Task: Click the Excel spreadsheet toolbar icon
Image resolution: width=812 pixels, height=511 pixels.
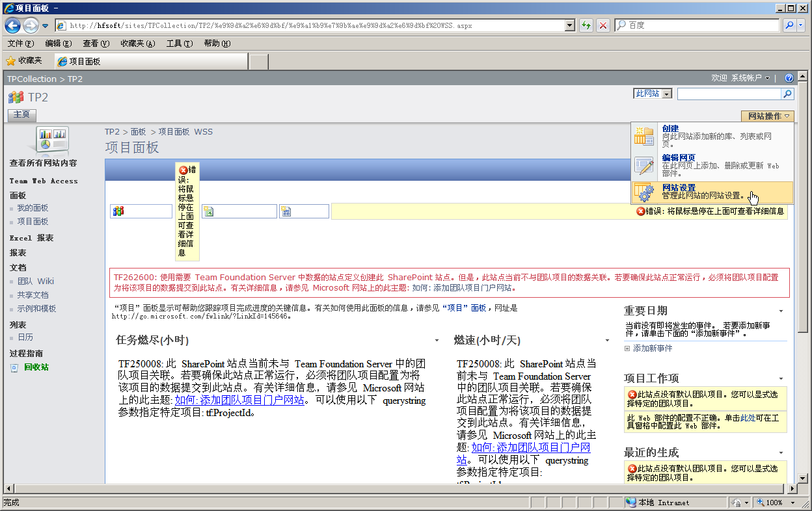Action: (x=209, y=211)
